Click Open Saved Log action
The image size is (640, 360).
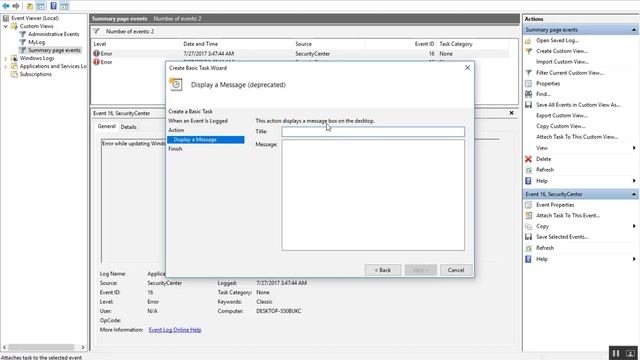[557, 40]
